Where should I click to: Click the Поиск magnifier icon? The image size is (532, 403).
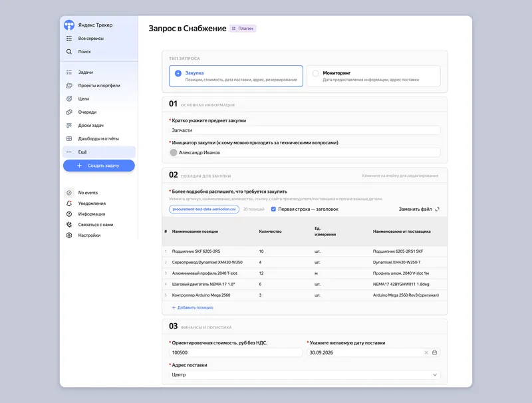pos(69,52)
